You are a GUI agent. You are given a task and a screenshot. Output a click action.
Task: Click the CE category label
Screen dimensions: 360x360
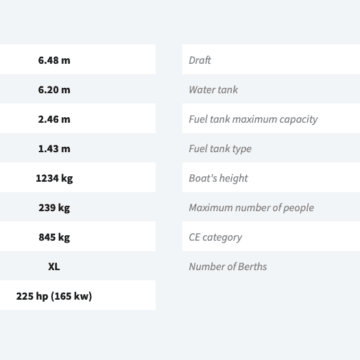pyautogui.click(x=215, y=237)
